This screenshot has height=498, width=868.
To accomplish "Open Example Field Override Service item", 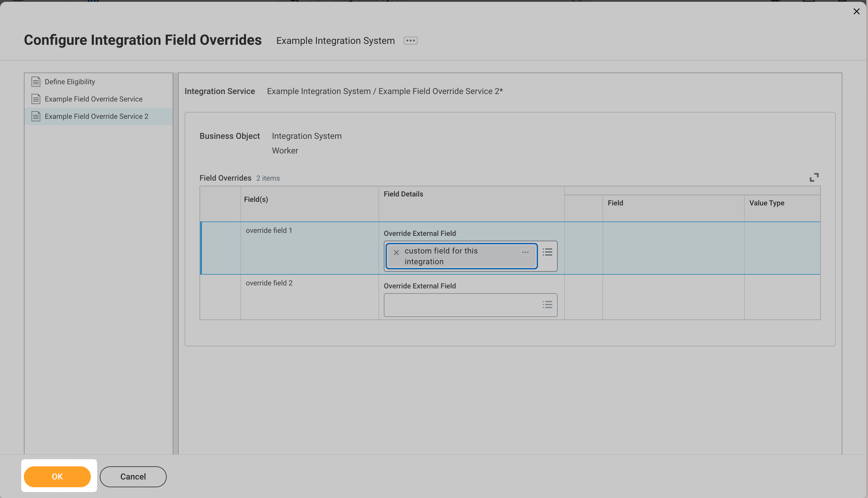I will pyautogui.click(x=99, y=99).
